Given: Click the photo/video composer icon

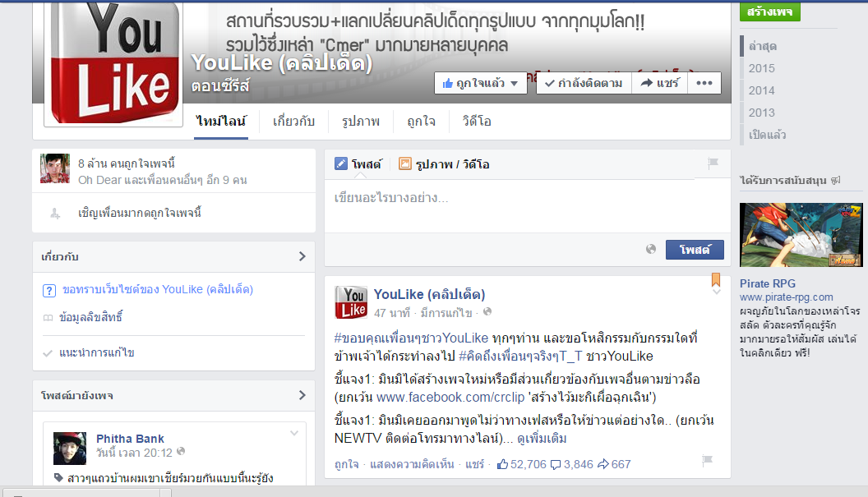Looking at the screenshot, I should point(405,163).
